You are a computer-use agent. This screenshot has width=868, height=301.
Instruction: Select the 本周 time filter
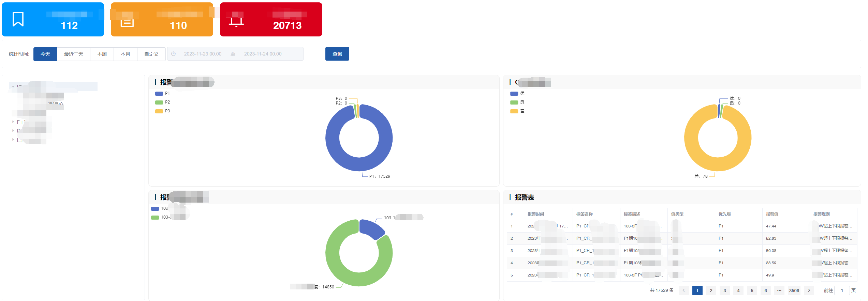tap(102, 54)
